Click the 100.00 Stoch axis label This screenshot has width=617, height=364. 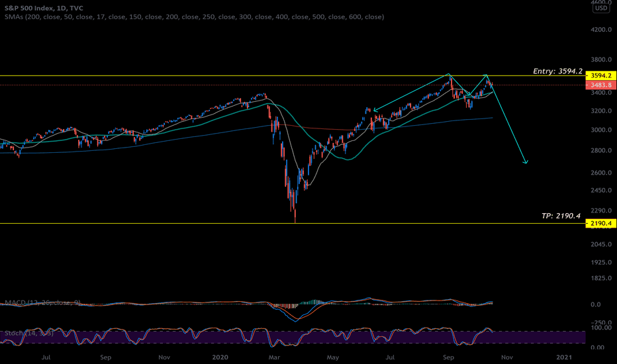[x=601, y=328]
